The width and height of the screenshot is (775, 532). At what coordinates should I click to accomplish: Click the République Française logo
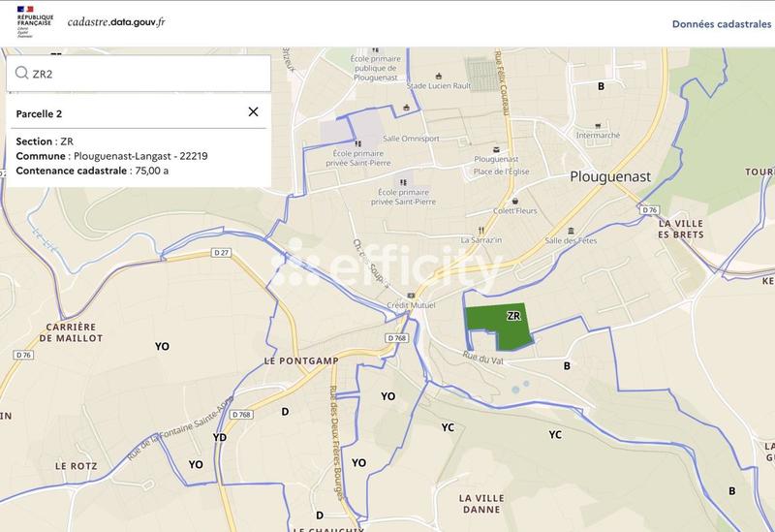click(x=32, y=21)
